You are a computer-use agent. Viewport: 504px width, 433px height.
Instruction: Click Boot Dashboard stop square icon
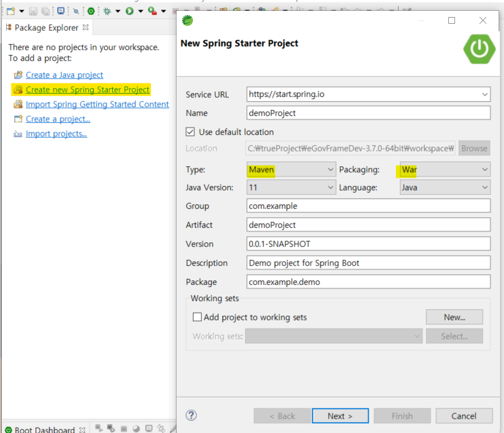click(x=124, y=429)
